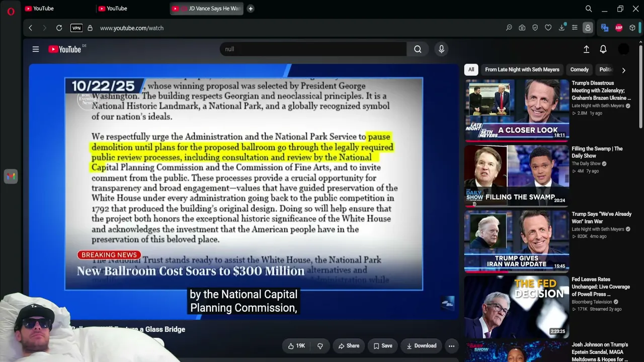Download the current video
644x362 pixels.
click(422, 346)
